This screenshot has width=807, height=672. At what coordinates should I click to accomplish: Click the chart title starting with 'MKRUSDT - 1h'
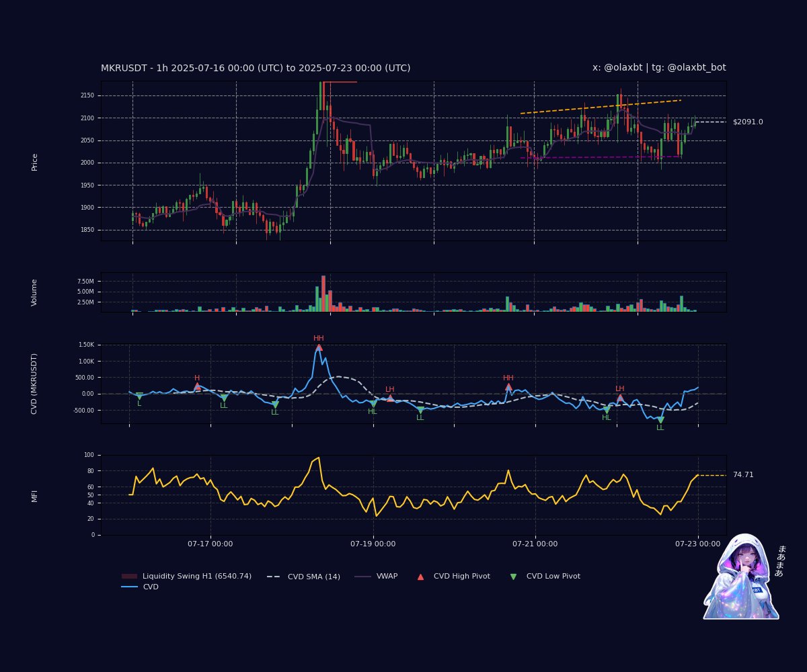pos(256,68)
